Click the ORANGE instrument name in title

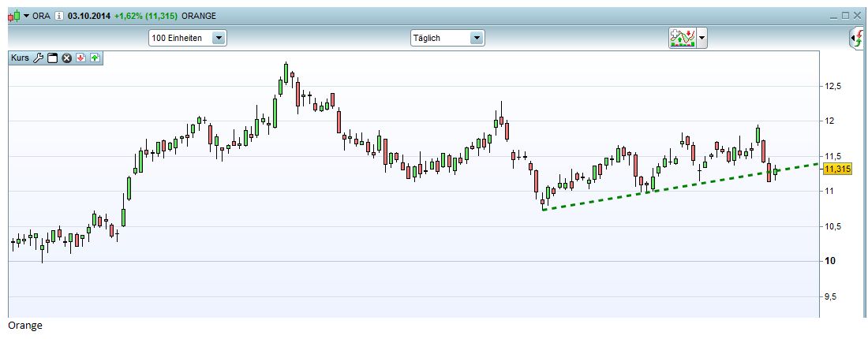[x=197, y=16]
